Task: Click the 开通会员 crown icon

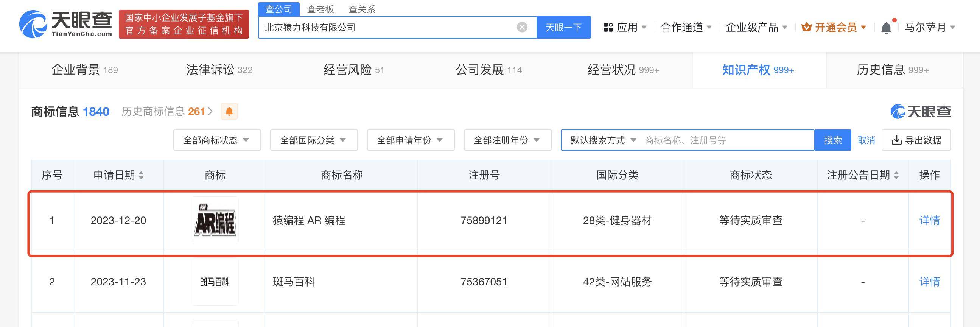Action: [x=806, y=27]
